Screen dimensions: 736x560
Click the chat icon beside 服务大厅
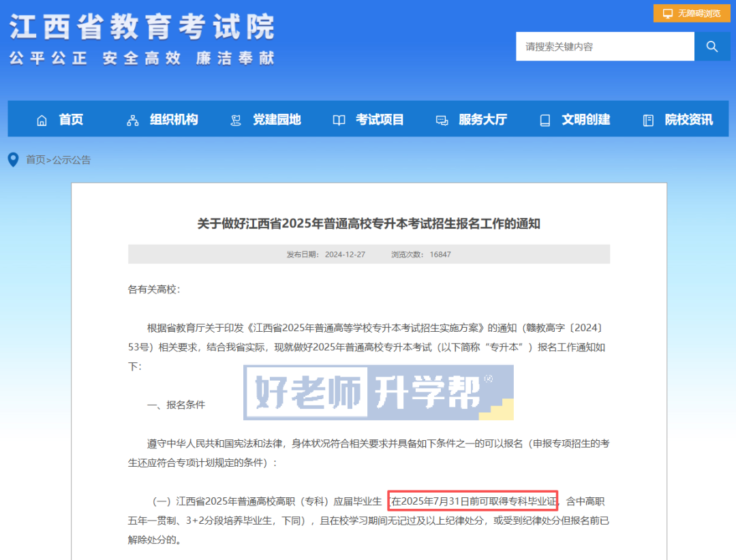point(442,121)
